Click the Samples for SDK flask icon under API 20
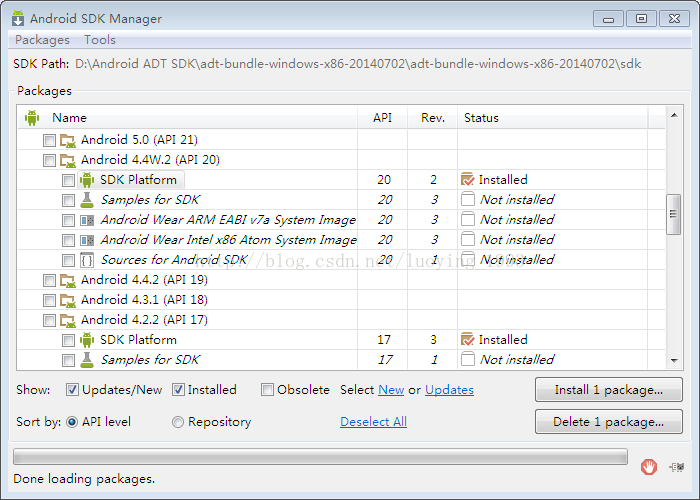 tap(87, 200)
